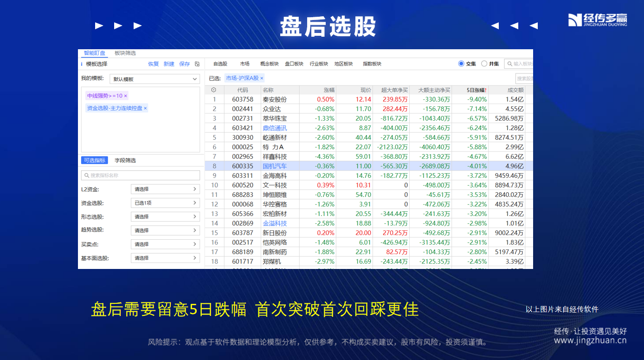The width and height of the screenshot is (644, 360).
Task: Open the 市场 category tab
Action: 245,64
